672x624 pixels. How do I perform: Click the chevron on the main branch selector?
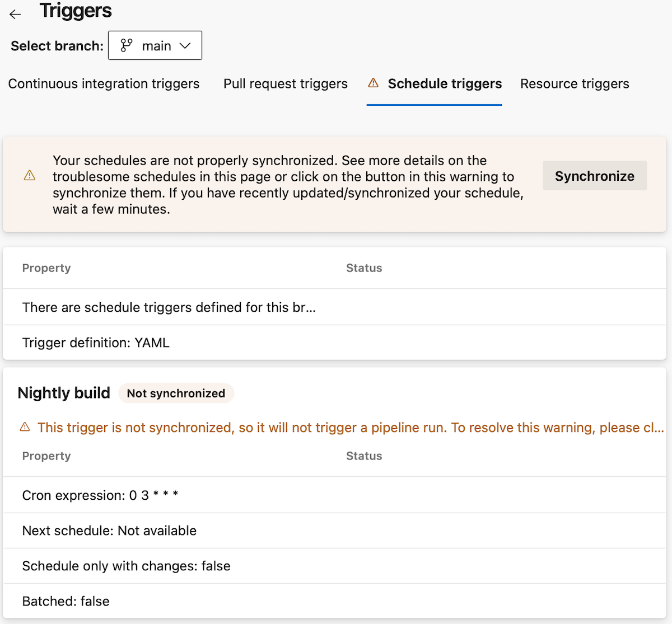point(185,45)
